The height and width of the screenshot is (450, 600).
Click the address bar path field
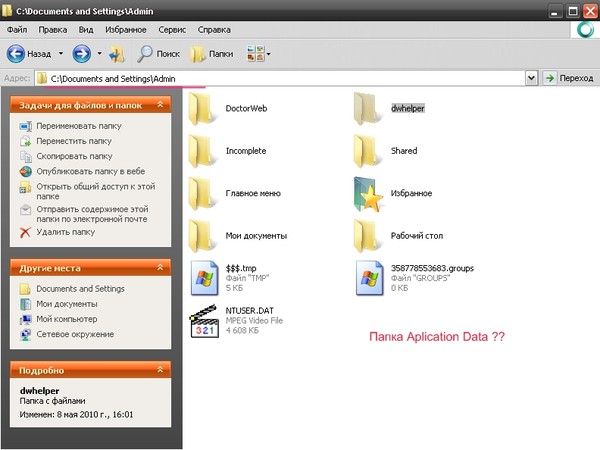tap(280, 78)
